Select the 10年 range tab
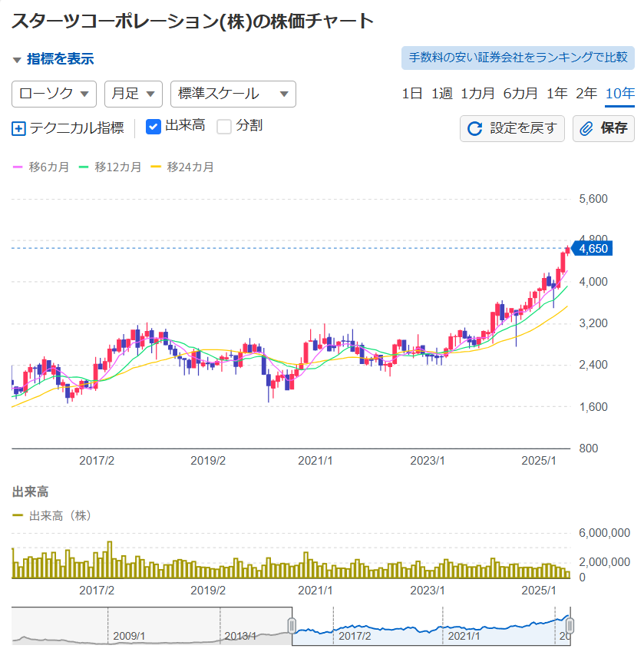Screen dimensions: 644x652 pyautogui.click(x=620, y=94)
